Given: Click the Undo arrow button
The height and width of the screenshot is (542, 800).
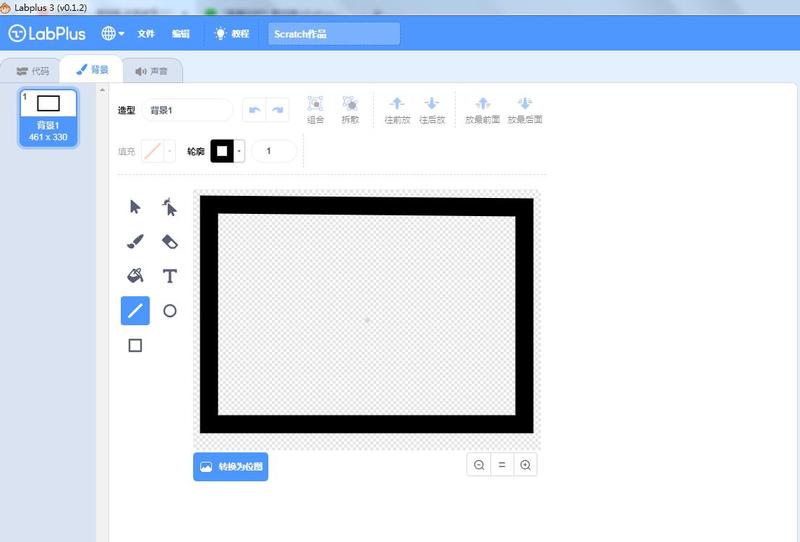Looking at the screenshot, I should point(254,110).
